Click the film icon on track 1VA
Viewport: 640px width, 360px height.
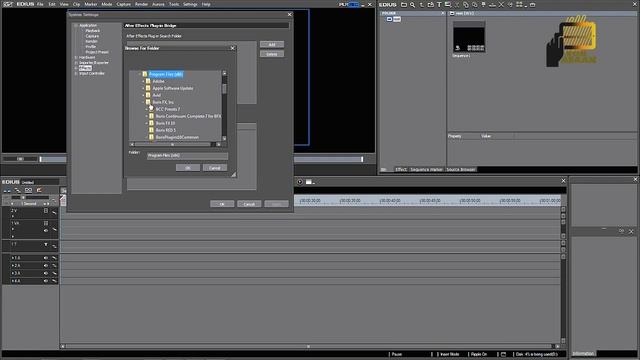click(46, 223)
